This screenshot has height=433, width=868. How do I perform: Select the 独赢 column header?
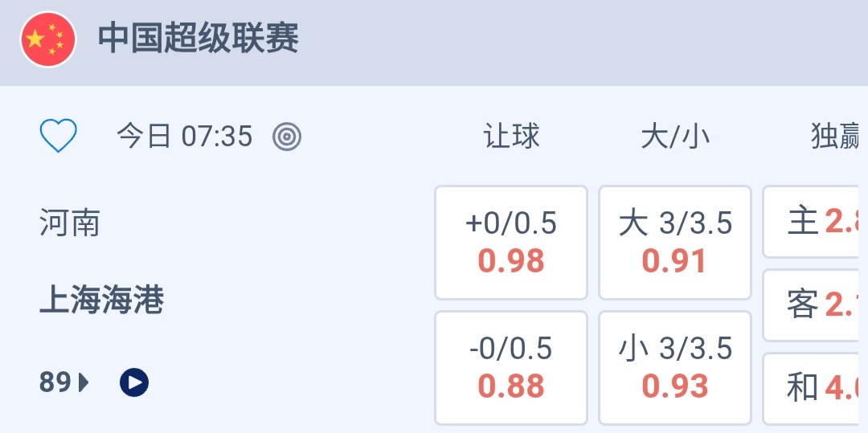pyautogui.click(x=836, y=137)
